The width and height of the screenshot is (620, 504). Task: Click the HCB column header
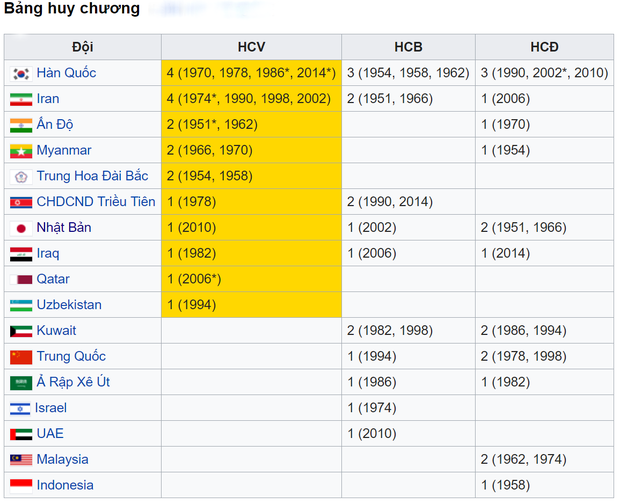(408, 47)
